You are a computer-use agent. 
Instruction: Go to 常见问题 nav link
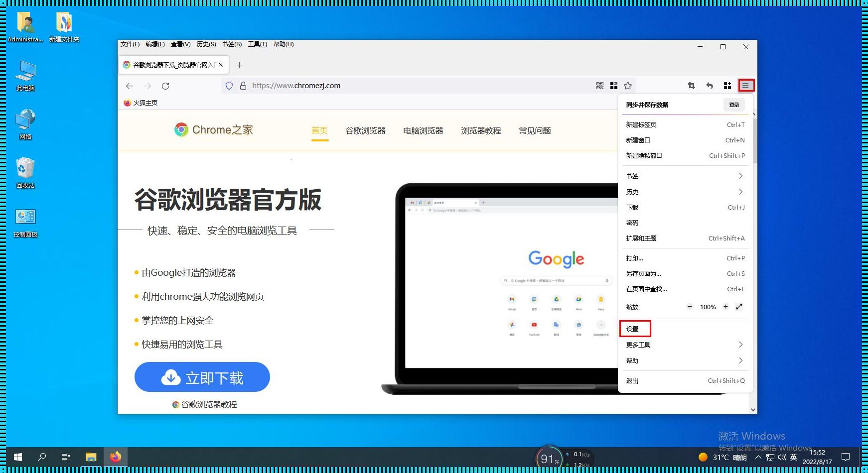[x=535, y=130]
